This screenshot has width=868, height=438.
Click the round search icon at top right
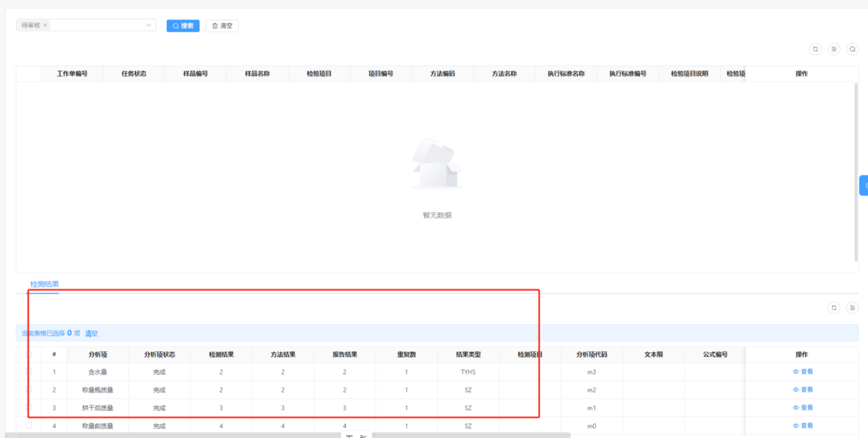(x=852, y=49)
